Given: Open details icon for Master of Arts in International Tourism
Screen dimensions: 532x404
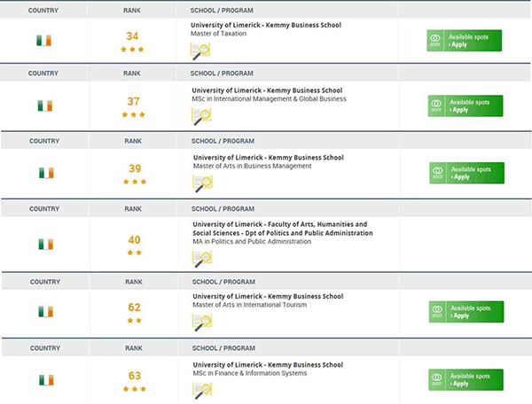Looking at the screenshot, I should click(x=202, y=322).
